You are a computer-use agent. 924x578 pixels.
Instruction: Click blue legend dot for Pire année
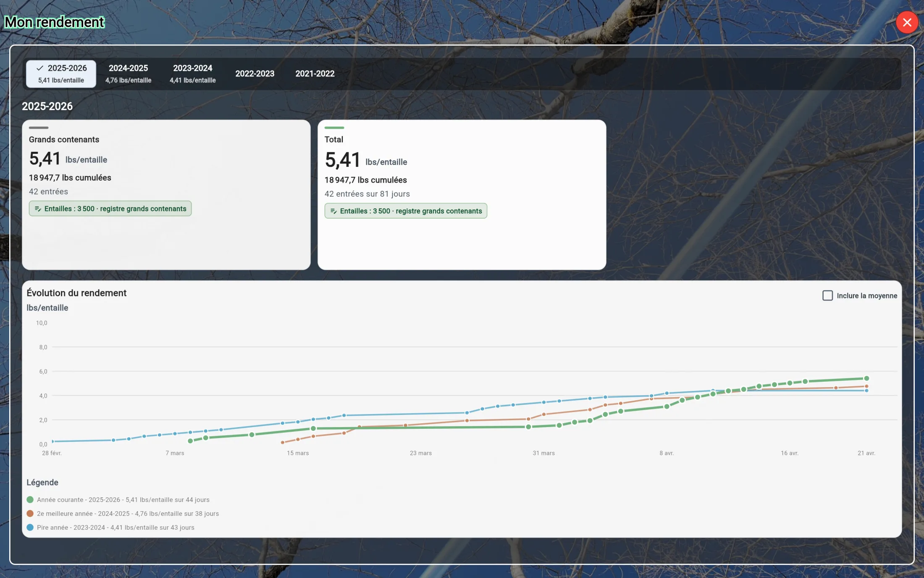(x=30, y=528)
